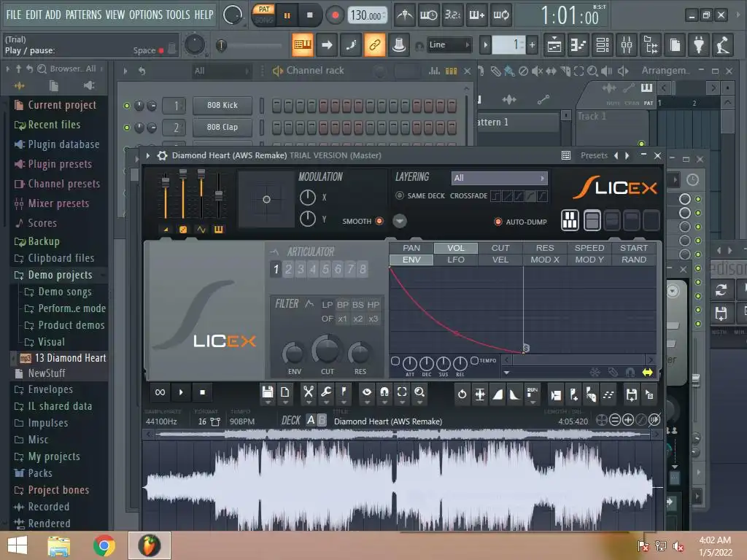This screenshot has height=560, width=747.
Task: Select the MOD X articulator tab
Action: [x=545, y=260]
